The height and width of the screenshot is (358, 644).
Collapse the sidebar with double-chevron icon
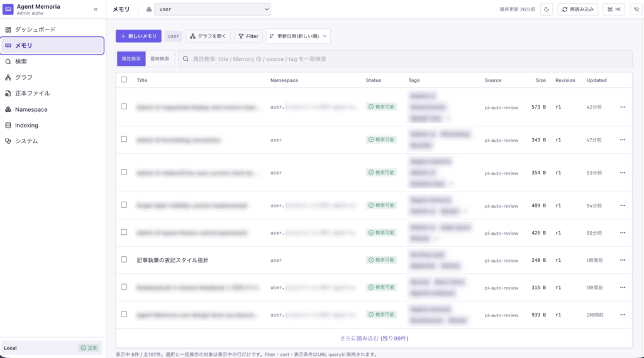click(96, 9)
